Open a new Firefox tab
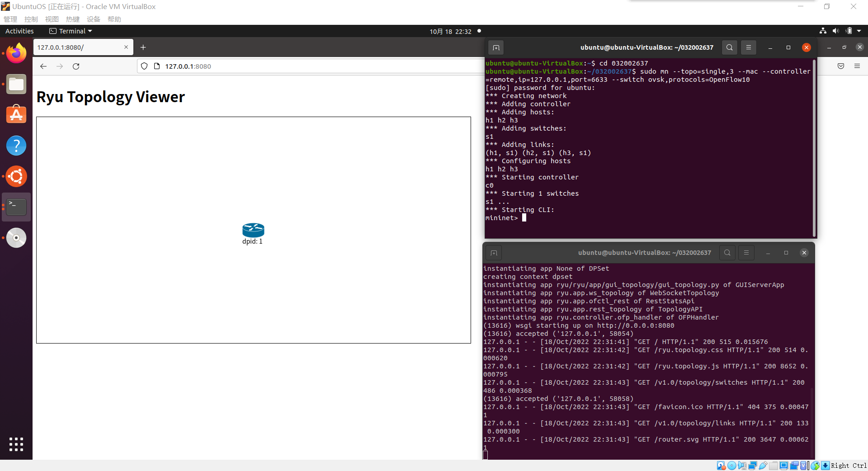This screenshot has width=868, height=471. (x=143, y=47)
